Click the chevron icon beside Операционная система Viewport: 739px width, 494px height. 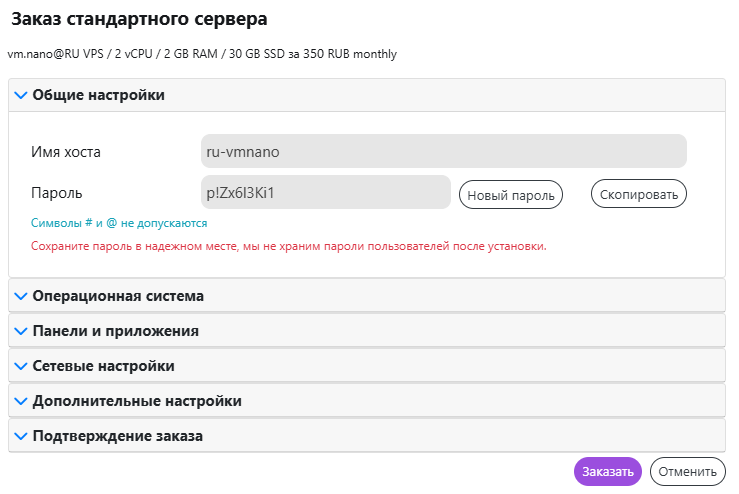pyautogui.click(x=21, y=297)
